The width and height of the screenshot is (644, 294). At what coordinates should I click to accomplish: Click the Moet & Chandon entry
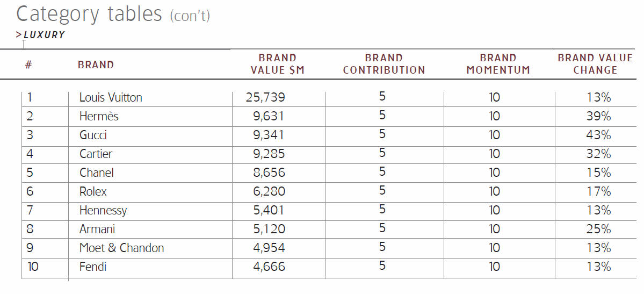pyautogui.click(x=121, y=248)
